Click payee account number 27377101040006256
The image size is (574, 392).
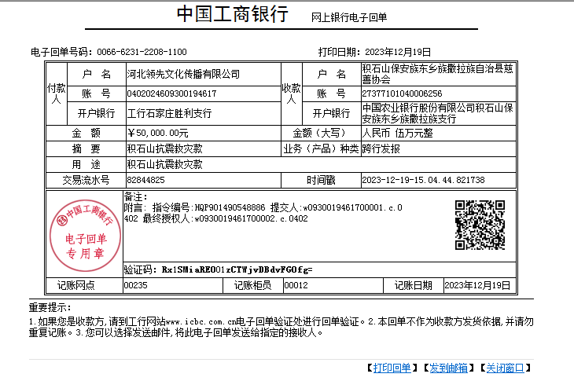[407, 93]
